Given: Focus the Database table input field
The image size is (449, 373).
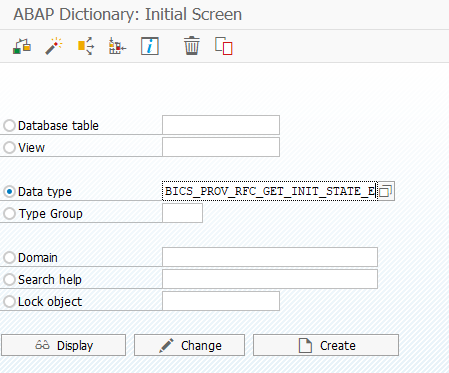Looking at the screenshot, I should point(221,125).
